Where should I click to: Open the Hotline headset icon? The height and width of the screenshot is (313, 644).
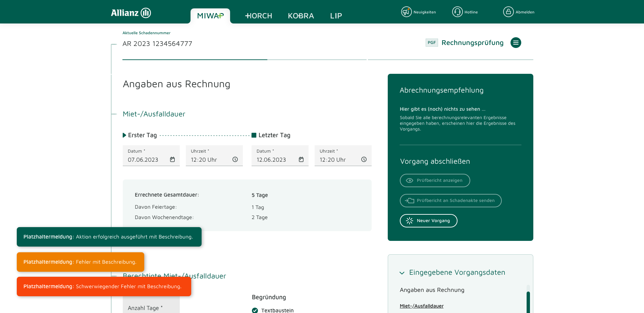point(457,12)
